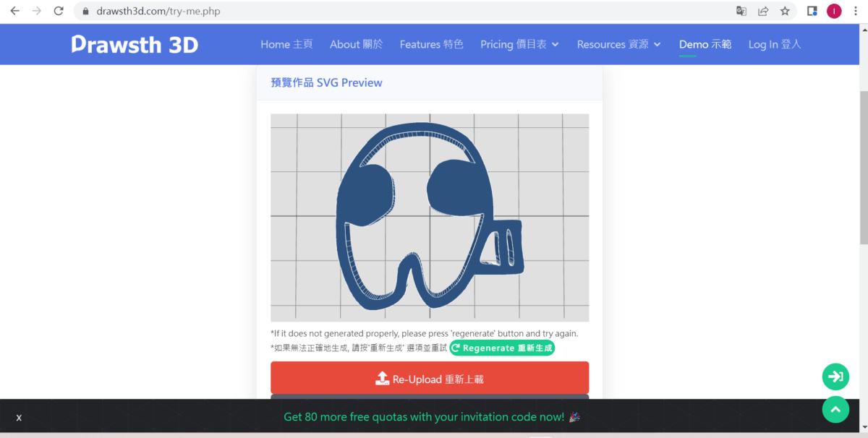Open the About 關於 nav link
The height and width of the screenshot is (438, 868).
point(356,44)
